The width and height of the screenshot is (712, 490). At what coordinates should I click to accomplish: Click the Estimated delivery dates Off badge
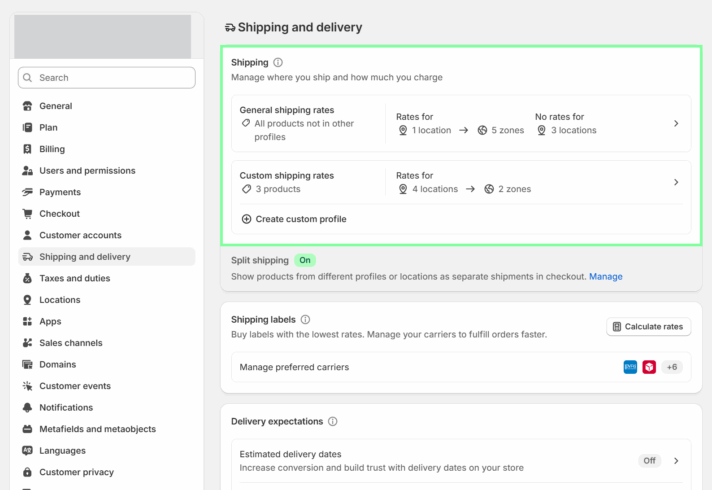tap(649, 460)
